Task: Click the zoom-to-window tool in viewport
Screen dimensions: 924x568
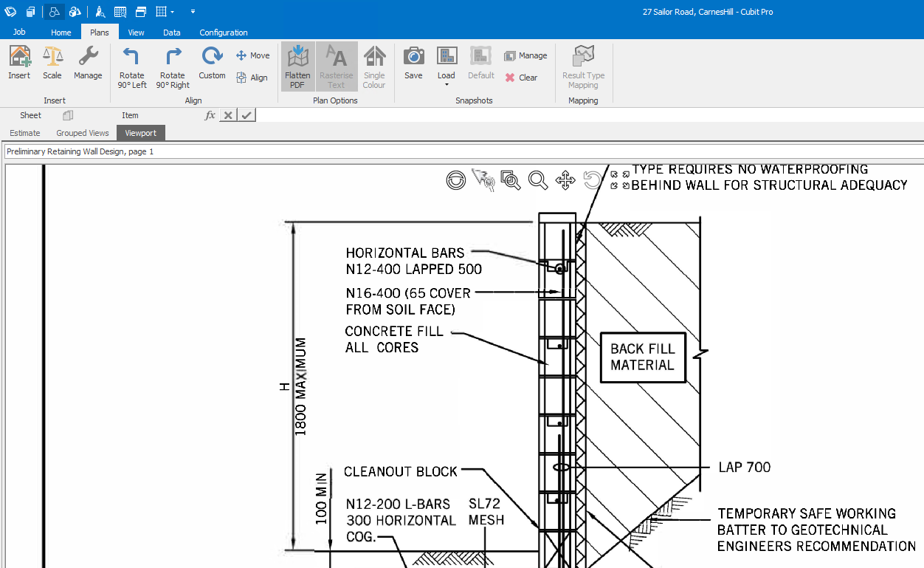Action: (x=510, y=180)
